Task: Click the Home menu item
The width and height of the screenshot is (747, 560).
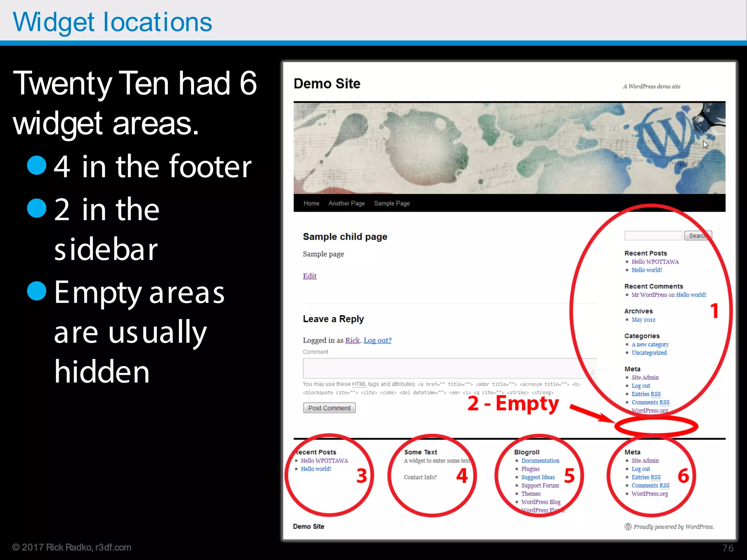Action: click(x=311, y=203)
